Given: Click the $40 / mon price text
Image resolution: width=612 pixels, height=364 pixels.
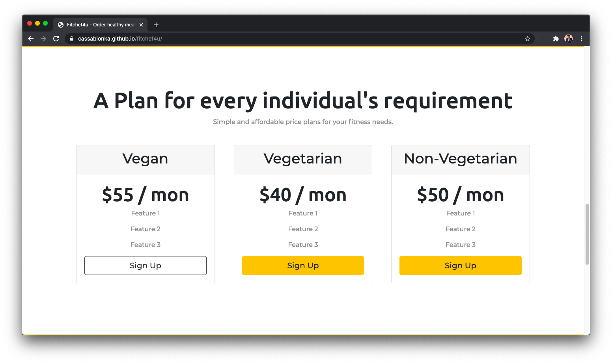Looking at the screenshot, I should click(x=303, y=195).
